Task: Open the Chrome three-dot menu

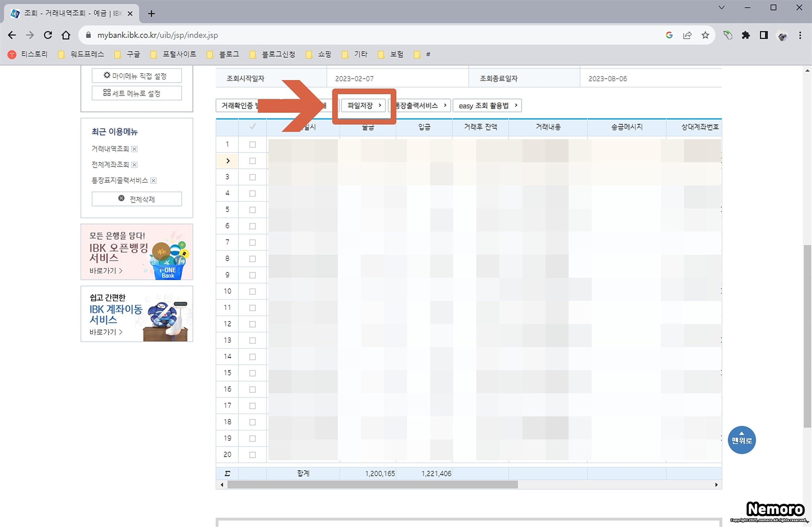Action: [800, 35]
